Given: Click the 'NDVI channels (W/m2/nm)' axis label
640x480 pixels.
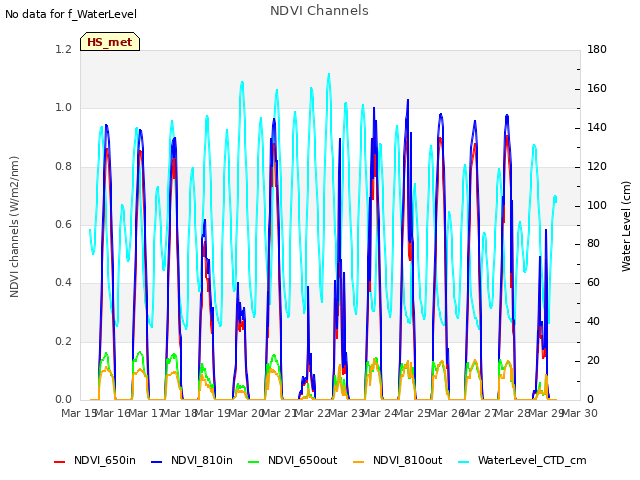Looking at the screenshot, I should point(14,227).
